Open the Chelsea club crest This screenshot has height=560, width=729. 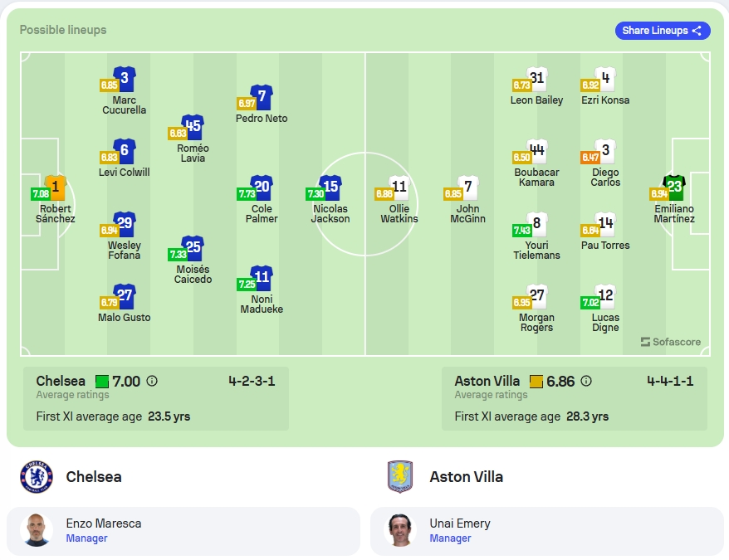(37, 477)
